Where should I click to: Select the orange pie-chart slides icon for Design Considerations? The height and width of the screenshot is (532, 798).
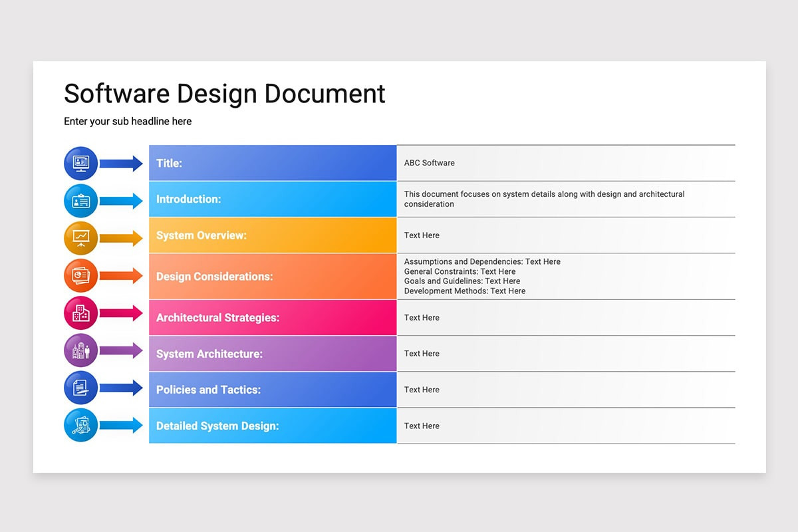[81, 275]
